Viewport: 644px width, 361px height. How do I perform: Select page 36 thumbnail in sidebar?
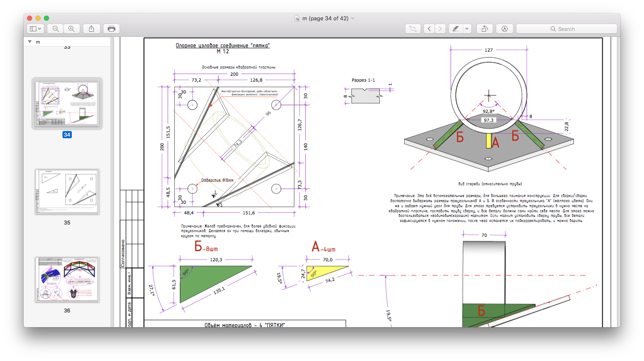click(x=67, y=279)
